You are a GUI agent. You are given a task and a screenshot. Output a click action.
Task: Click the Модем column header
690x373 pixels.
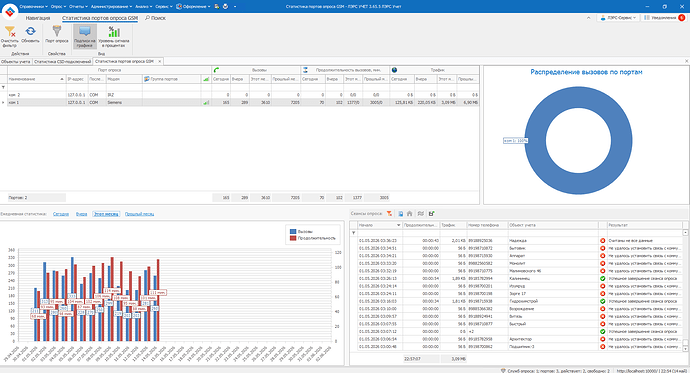(x=124, y=79)
